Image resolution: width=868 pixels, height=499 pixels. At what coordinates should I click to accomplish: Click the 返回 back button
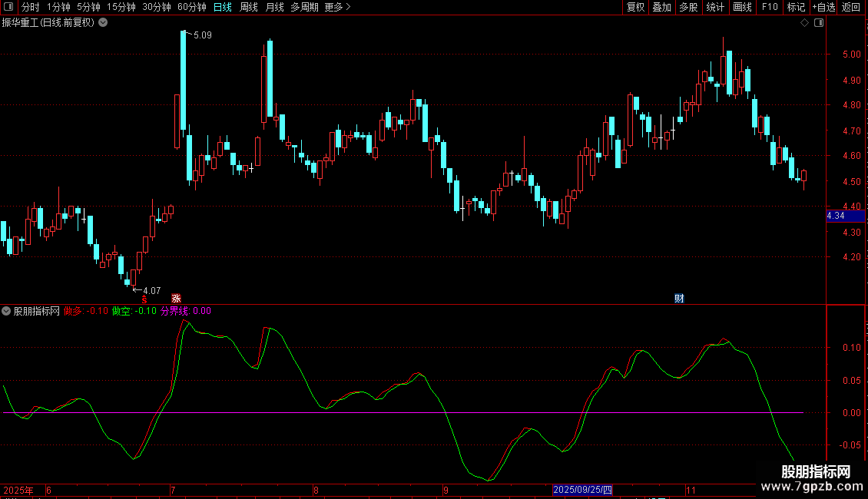click(851, 7)
